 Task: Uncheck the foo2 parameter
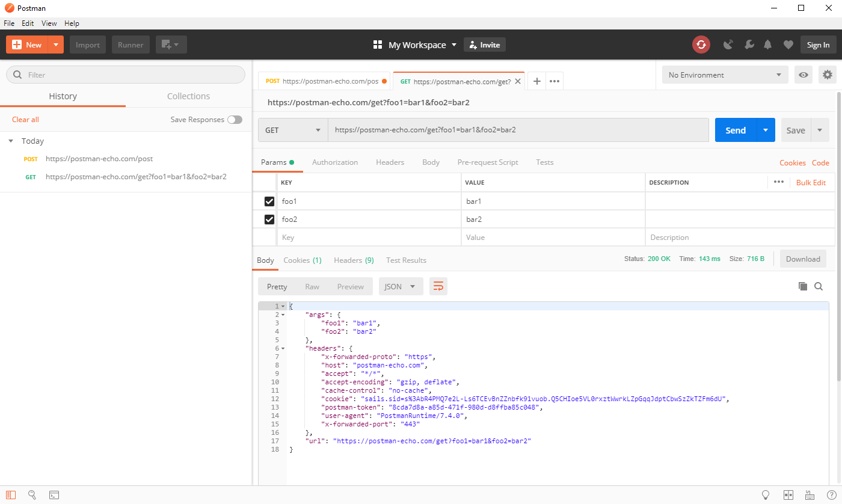point(269,219)
